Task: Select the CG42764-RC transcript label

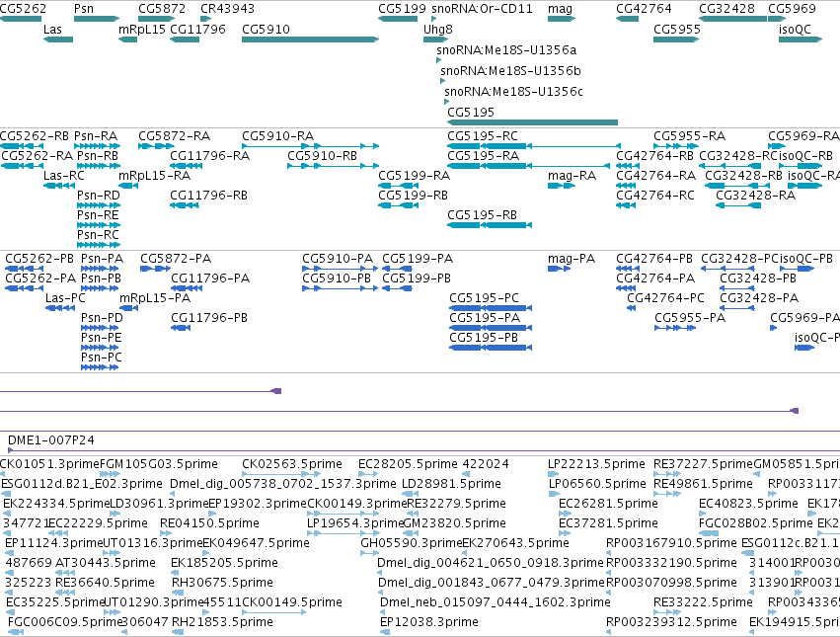Action: pos(655,196)
